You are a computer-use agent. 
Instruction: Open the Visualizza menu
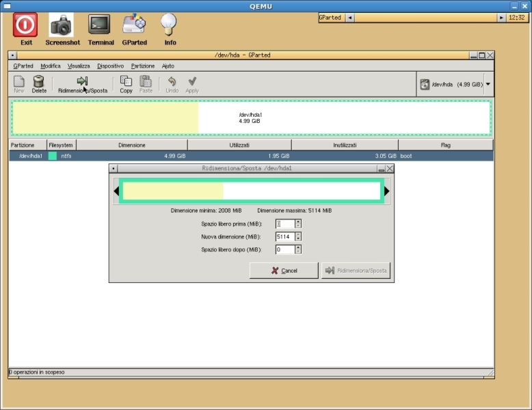tap(79, 66)
